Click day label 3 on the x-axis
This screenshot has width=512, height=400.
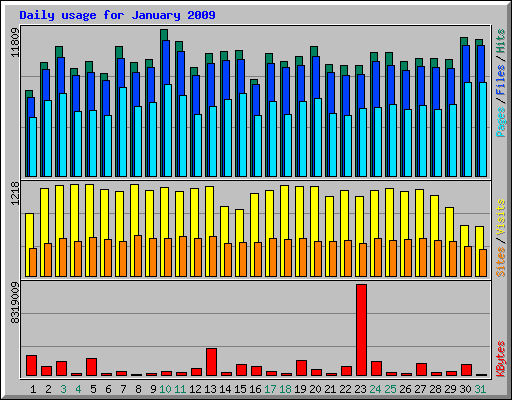click(63, 389)
